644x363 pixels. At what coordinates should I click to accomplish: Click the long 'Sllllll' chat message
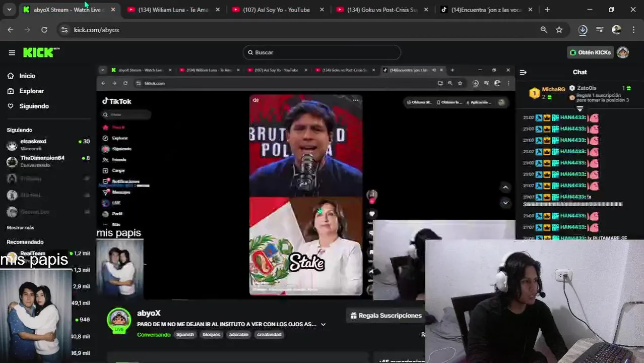[x=573, y=204]
